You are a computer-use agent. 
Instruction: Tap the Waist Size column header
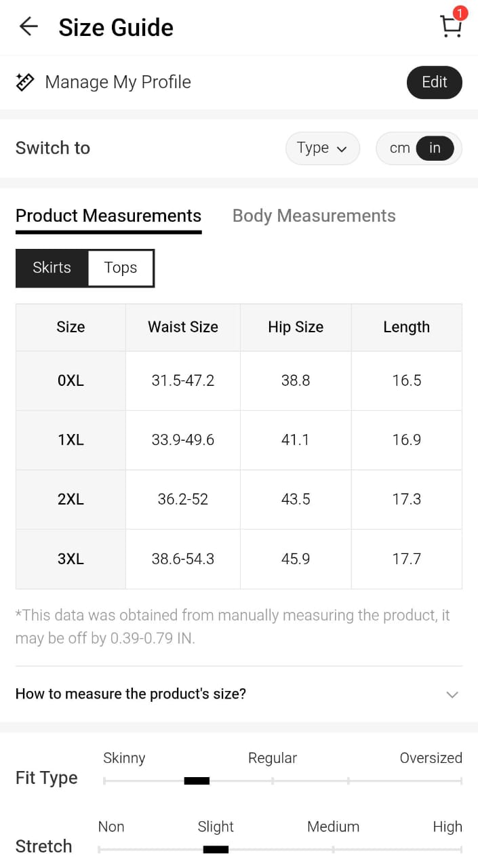pos(183,327)
